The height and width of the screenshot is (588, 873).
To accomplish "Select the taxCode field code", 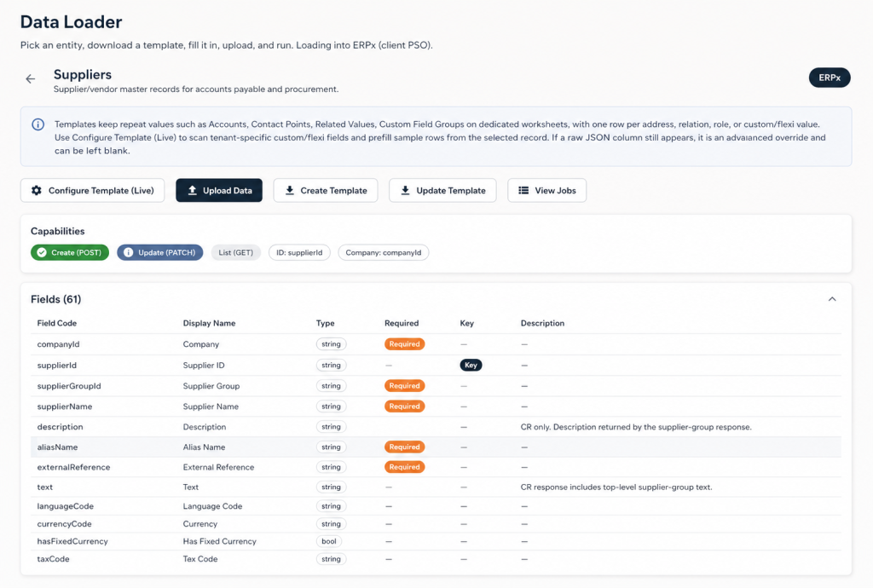I will [53, 559].
